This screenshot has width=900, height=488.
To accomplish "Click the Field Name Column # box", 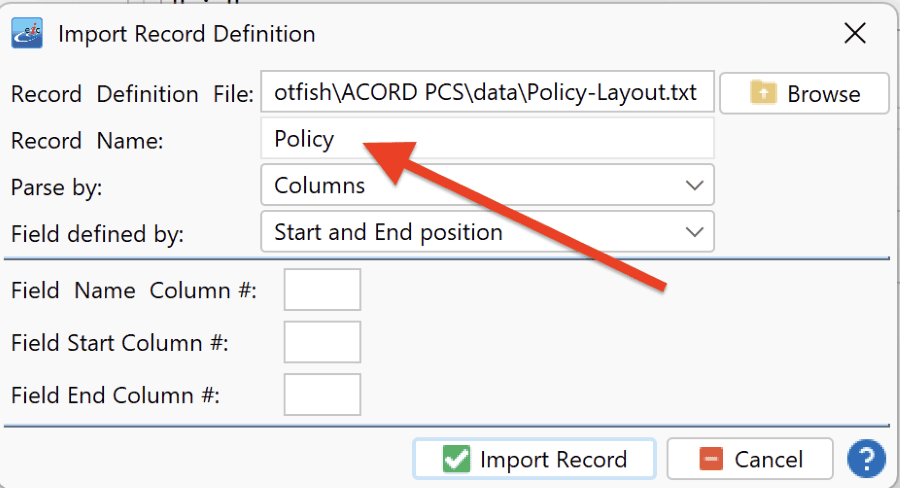I will click(x=322, y=289).
